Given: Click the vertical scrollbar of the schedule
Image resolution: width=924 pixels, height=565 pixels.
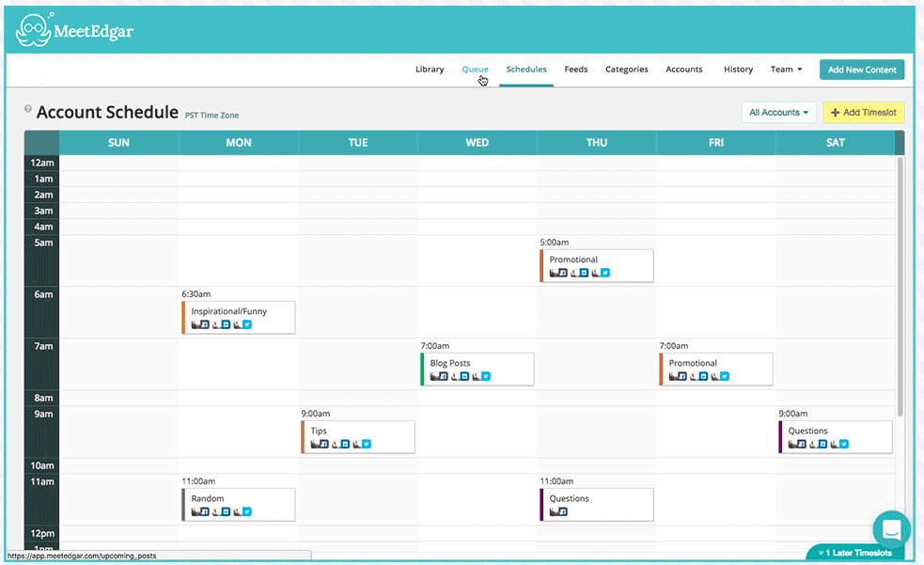Looking at the screenshot, I should [x=900, y=286].
